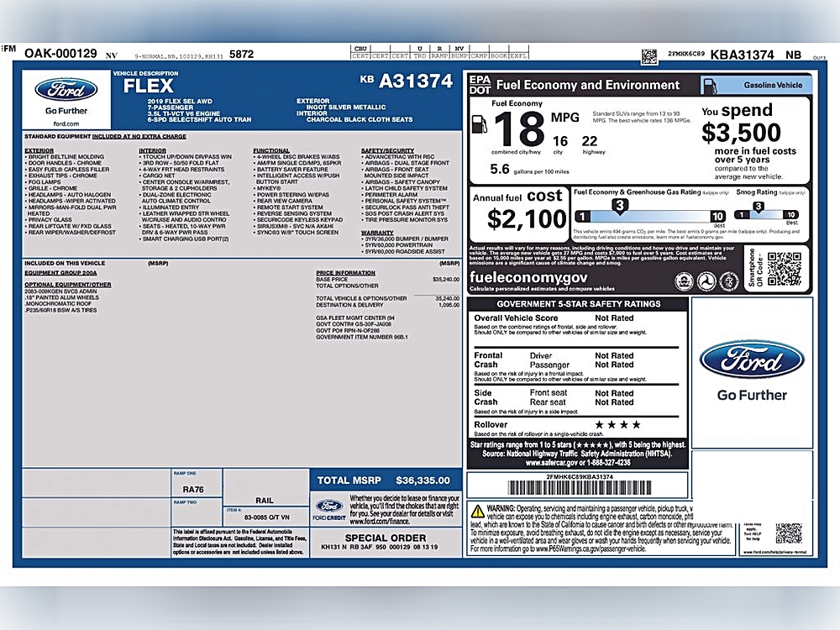The image size is (840, 630).
Task: Click the Gasoline Vehicle label
Action: 773,85
